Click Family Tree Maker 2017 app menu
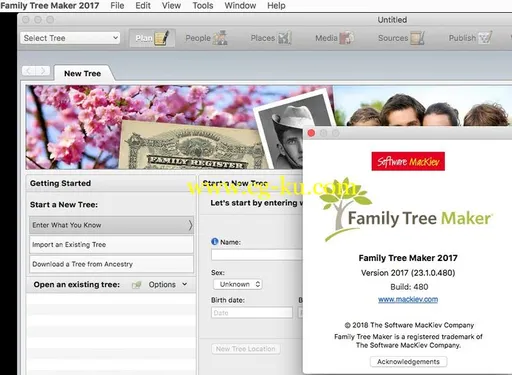The height and width of the screenshot is (375, 512). click(50, 6)
